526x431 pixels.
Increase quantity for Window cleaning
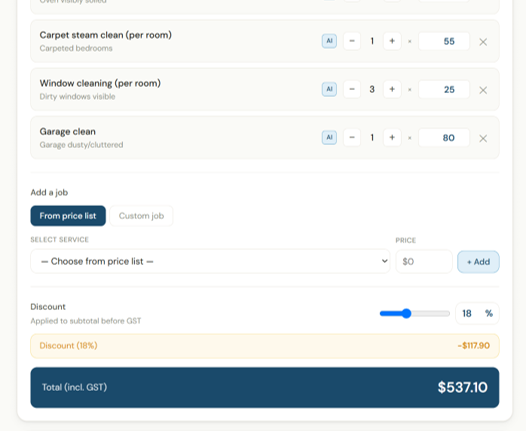click(x=392, y=90)
